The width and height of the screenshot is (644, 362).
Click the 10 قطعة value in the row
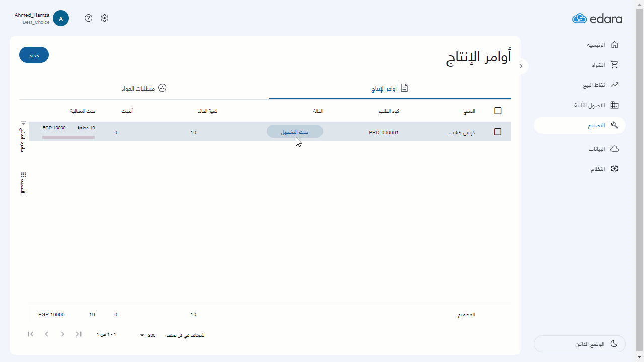(86, 128)
